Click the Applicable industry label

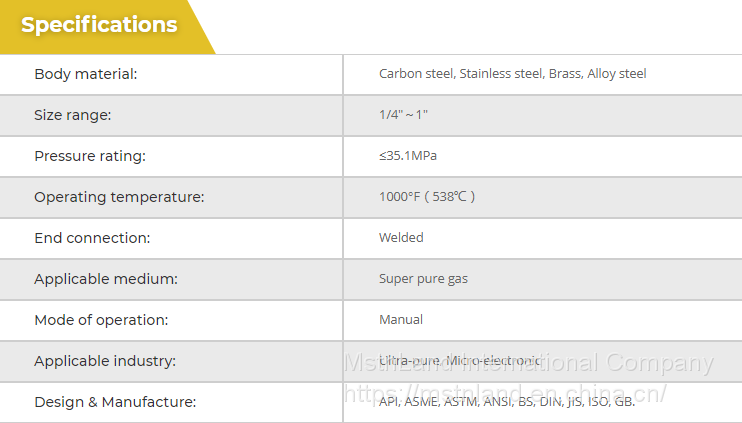pos(105,361)
